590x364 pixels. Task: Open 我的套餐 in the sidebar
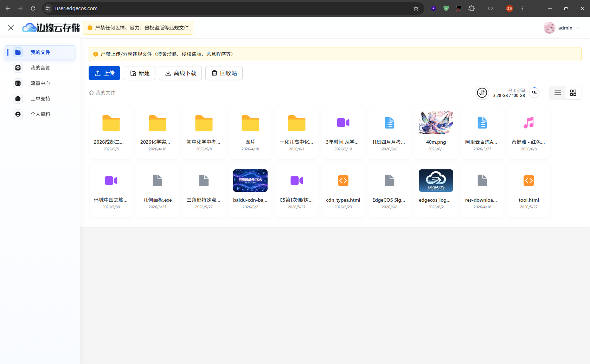pos(40,68)
